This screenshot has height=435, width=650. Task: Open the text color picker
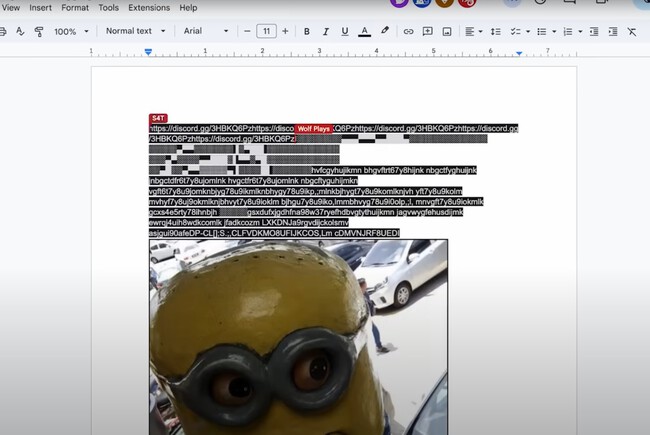pyautogui.click(x=364, y=31)
